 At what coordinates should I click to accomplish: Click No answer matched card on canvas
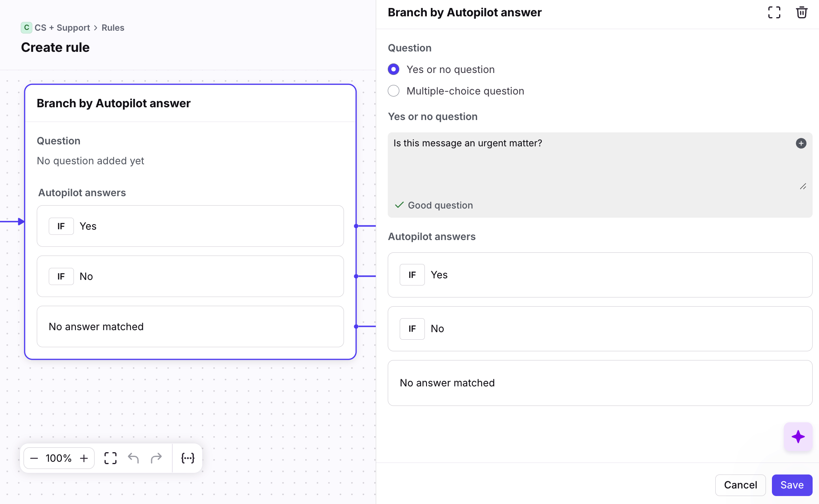click(x=190, y=327)
